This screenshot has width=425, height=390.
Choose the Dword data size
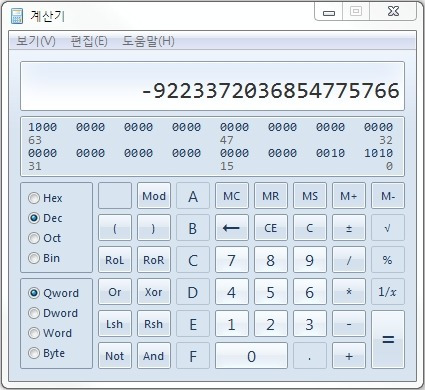click(x=53, y=313)
